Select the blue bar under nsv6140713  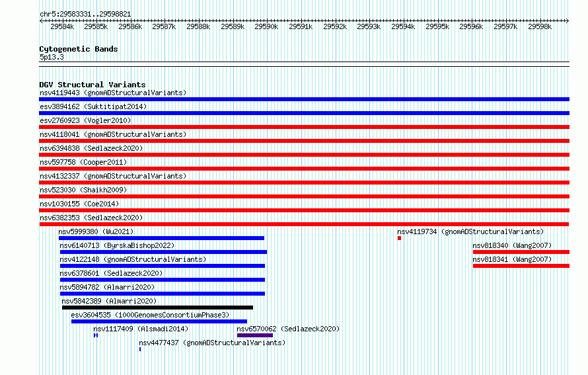coord(163,252)
